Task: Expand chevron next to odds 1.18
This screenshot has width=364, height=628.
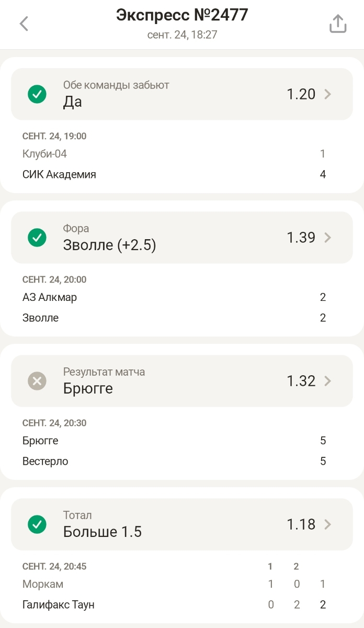Action: (328, 524)
